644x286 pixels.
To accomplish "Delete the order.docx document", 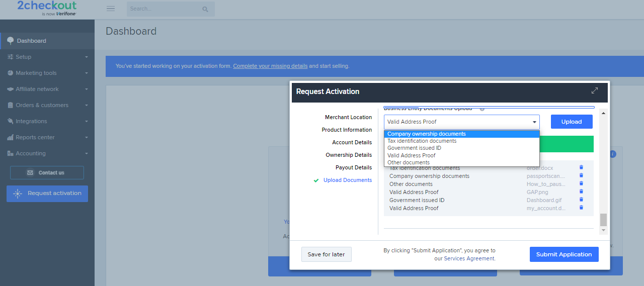I will click(581, 167).
